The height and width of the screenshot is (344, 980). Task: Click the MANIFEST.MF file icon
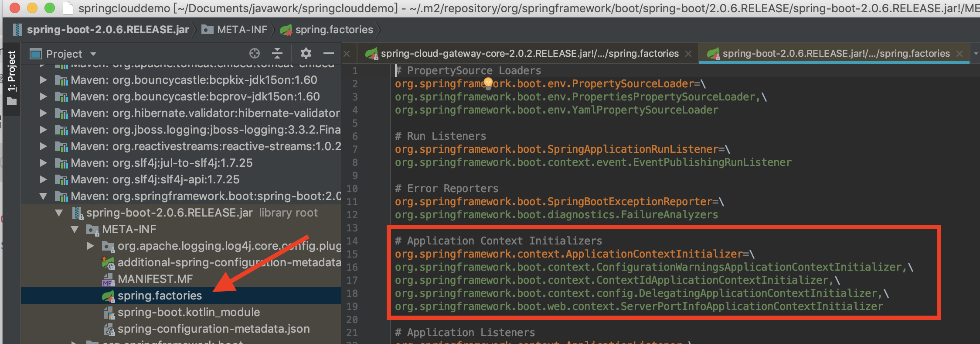(108, 279)
